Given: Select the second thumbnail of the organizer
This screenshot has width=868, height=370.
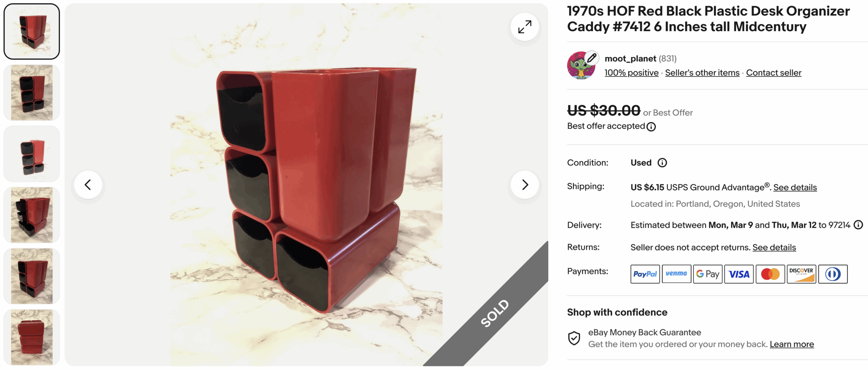Looking at the screenshot, I should [32, 93].
